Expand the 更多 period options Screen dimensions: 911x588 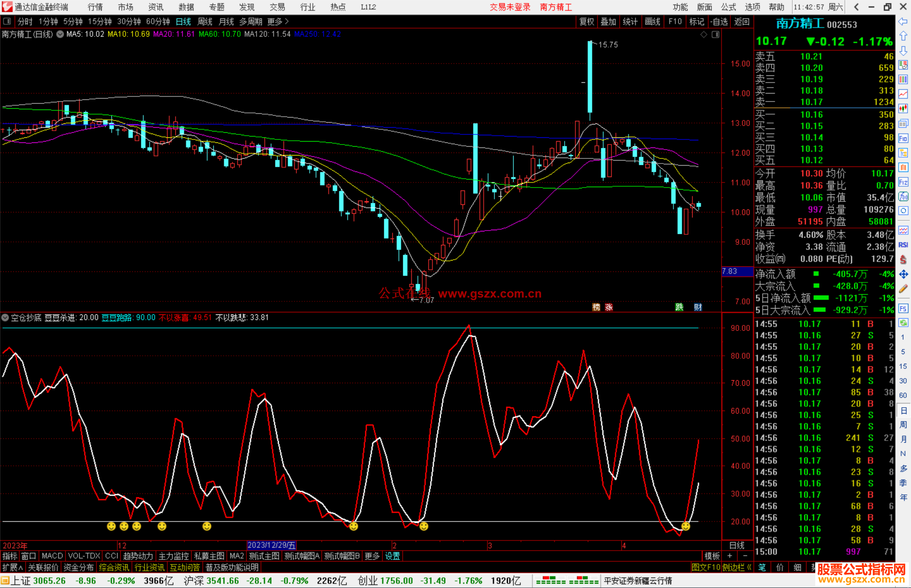coord(278,21)
